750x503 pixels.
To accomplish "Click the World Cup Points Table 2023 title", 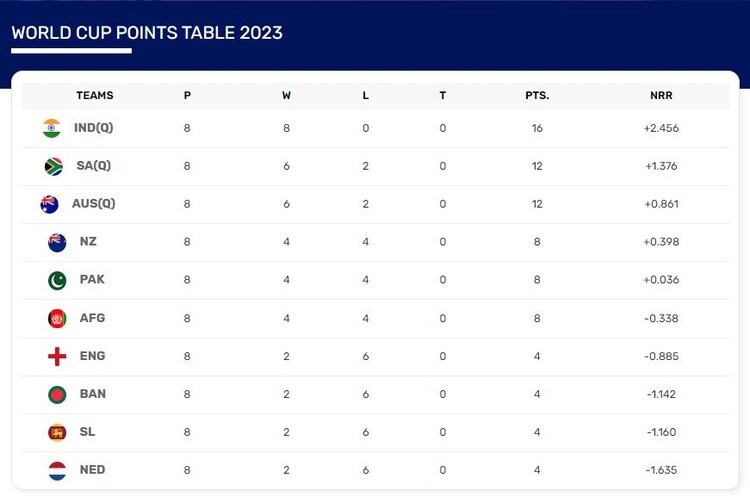I will point(147,33).
